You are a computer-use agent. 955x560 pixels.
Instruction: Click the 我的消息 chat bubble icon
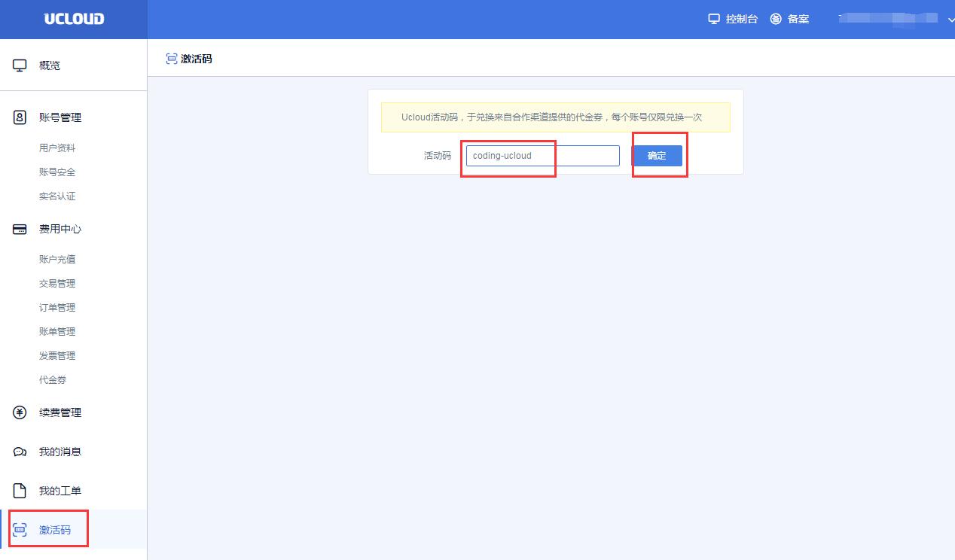point(20,452)
